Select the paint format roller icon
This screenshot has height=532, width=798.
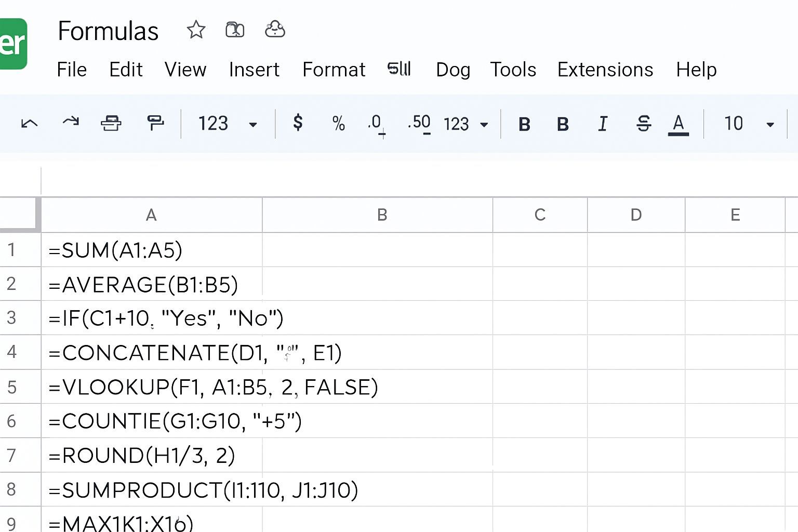coord(155,123)
